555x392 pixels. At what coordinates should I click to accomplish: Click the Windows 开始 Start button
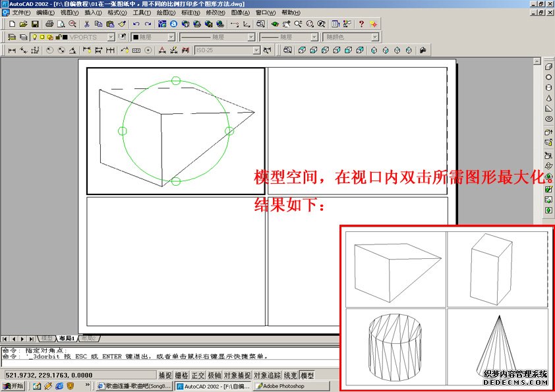pos(13,386)
